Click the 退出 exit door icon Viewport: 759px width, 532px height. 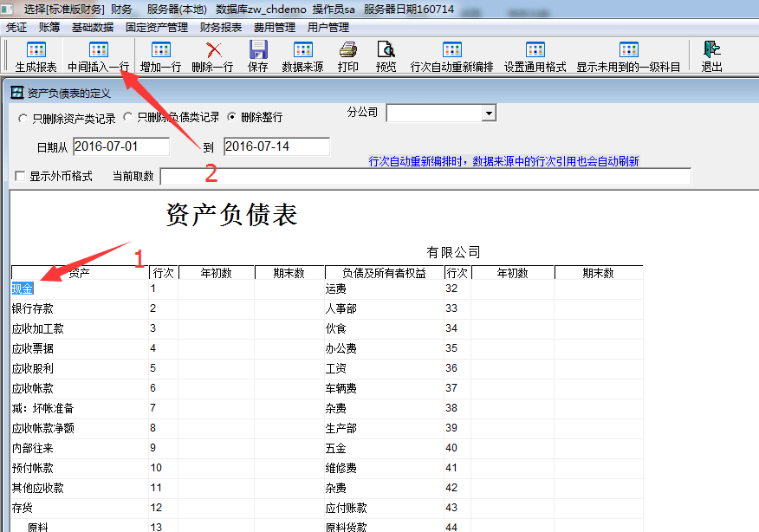pos(712,50)
